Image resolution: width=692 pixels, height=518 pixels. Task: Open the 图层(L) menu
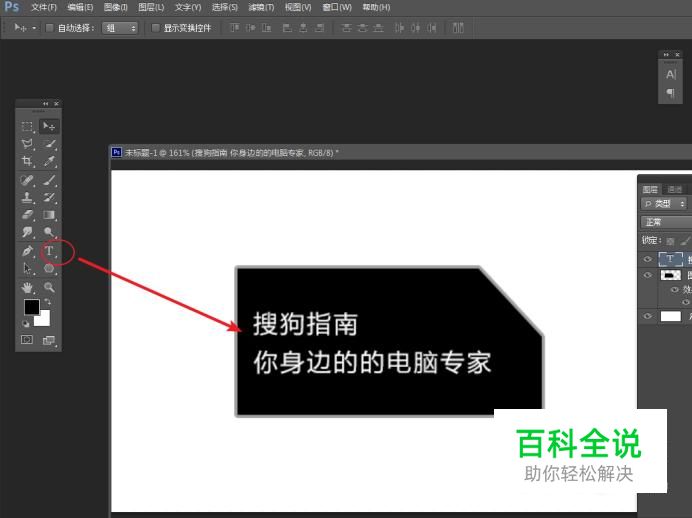click(x=151, y=8)
